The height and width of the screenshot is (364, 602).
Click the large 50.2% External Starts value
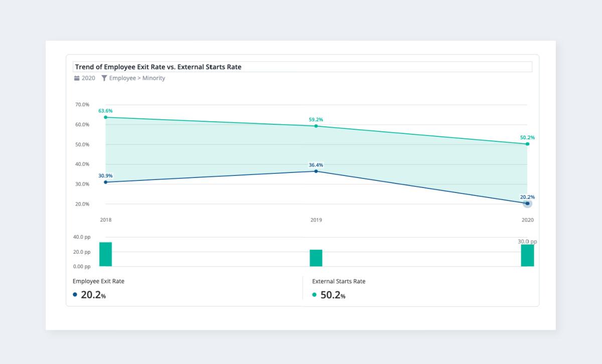click(333, 295)
